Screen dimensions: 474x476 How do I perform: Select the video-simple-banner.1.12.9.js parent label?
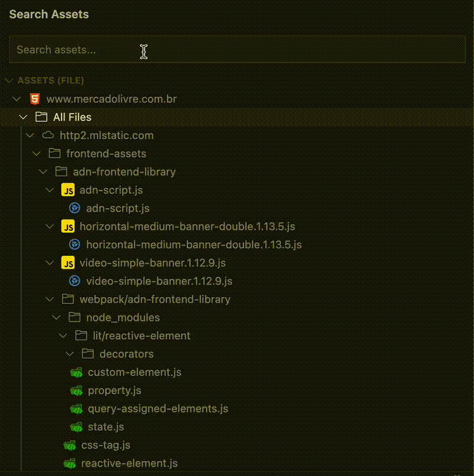point(153,263)
